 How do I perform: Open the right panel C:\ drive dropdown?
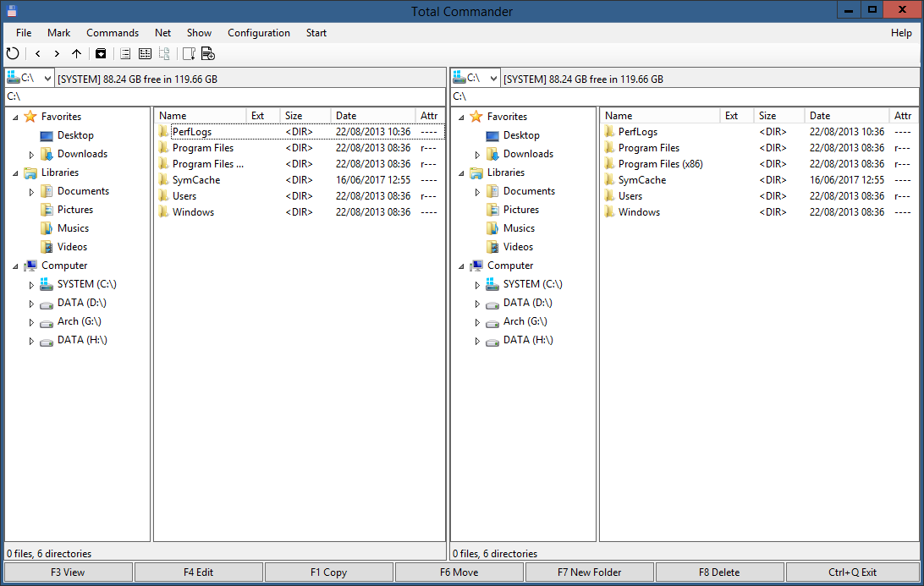pyautogui.click(x=494, y=79)
